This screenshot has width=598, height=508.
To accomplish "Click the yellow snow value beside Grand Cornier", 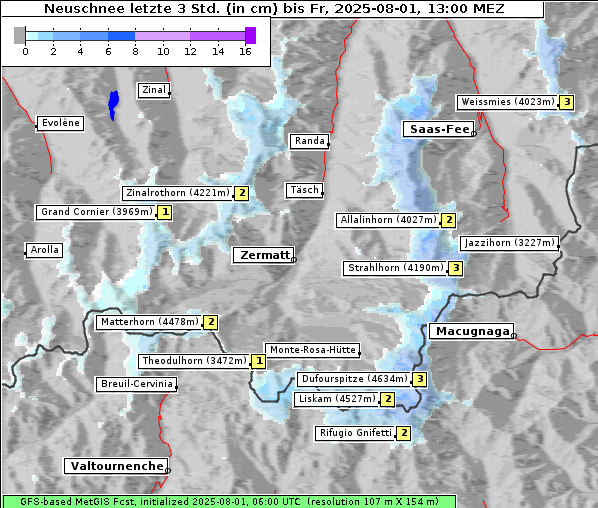I will point(165,212).
